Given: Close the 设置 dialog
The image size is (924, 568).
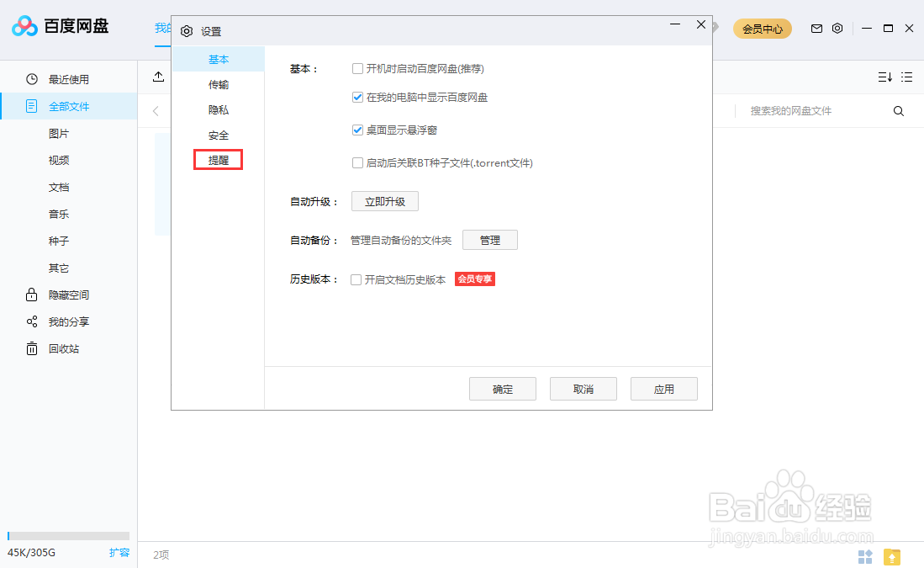Looking at the screenshot, I should coord(700,24).
